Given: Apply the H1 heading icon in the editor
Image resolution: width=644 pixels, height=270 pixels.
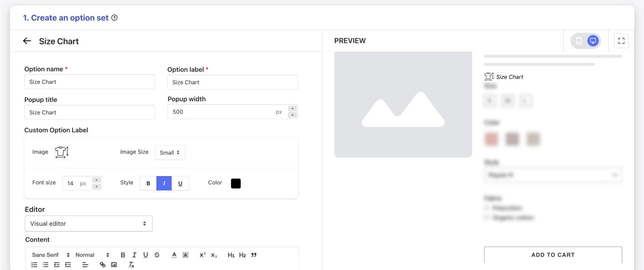Looking at the screenshot, I should coord(231,254).
